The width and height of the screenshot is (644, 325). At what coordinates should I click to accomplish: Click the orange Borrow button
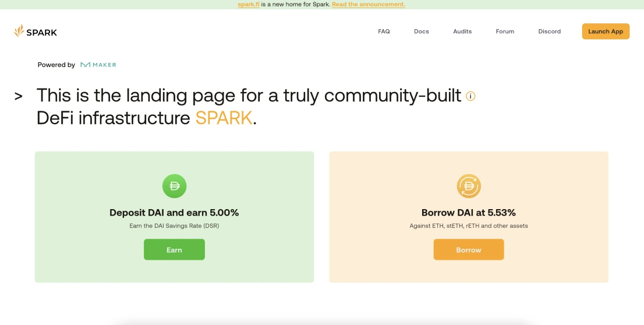tap(469, 249)
